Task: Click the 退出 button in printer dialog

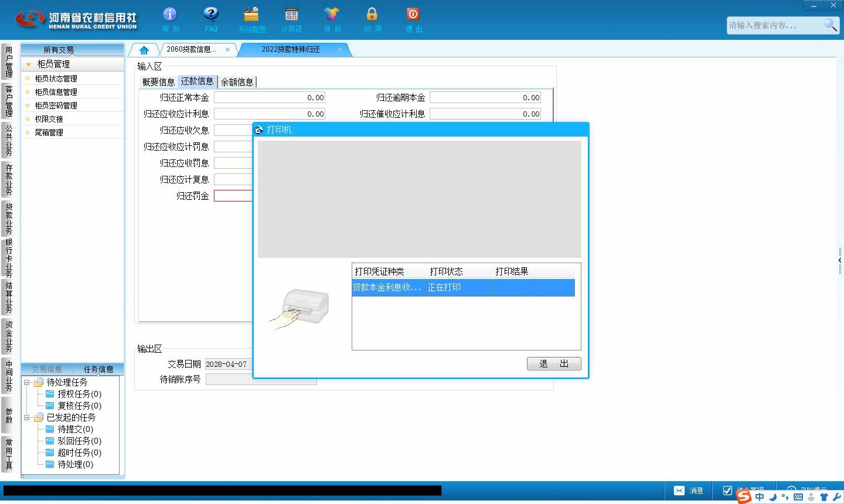Action: 554,363
